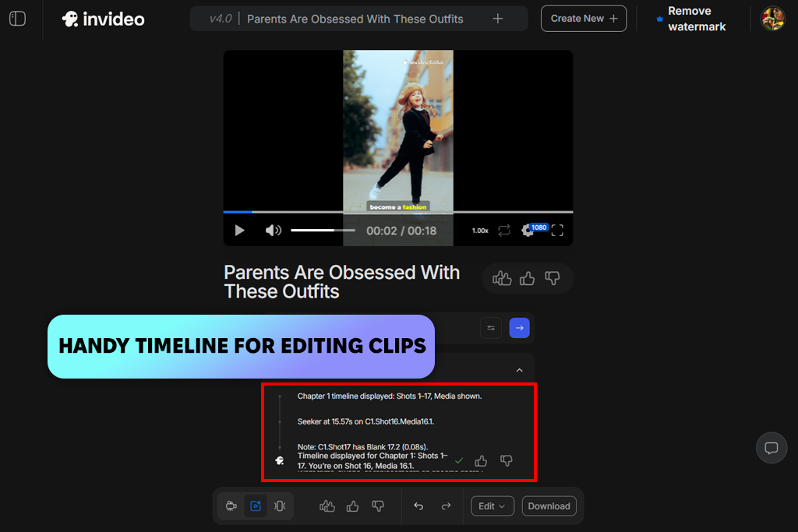Click 'Seeker at 15.57s' message line

click(366, 421)
